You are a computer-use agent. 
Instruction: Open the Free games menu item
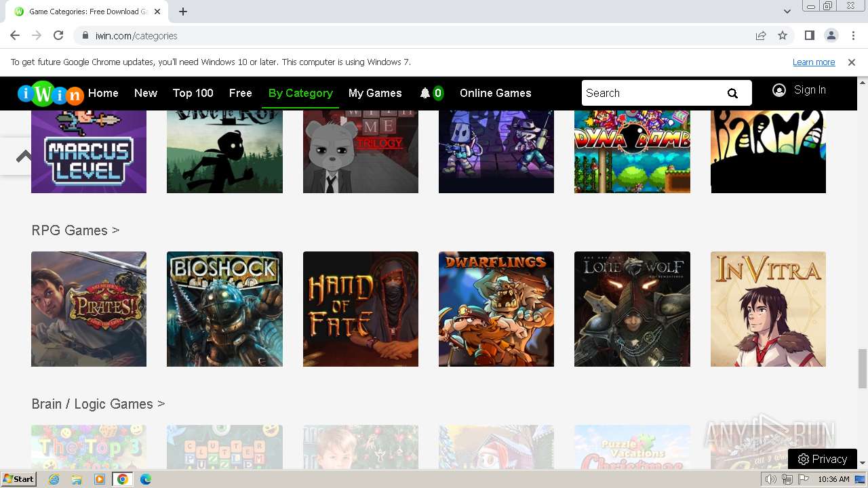[x=241, y=94]
